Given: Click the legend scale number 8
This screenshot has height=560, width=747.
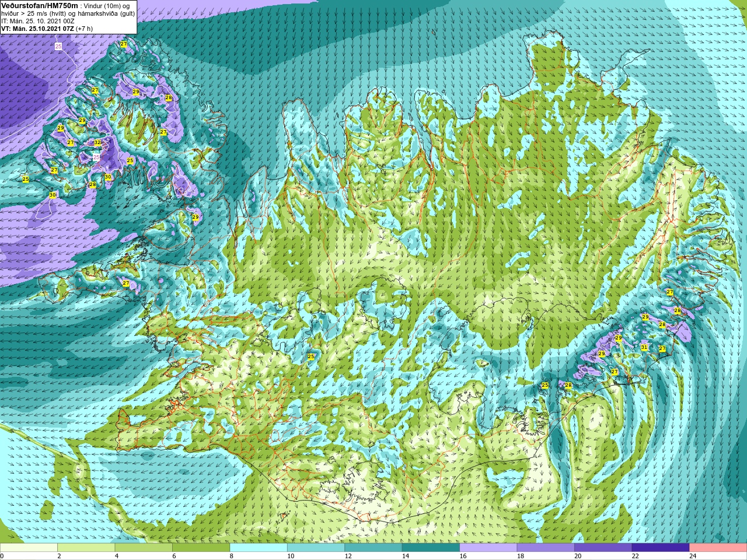Looking at the screenshot, I should (x=232, y=556).
